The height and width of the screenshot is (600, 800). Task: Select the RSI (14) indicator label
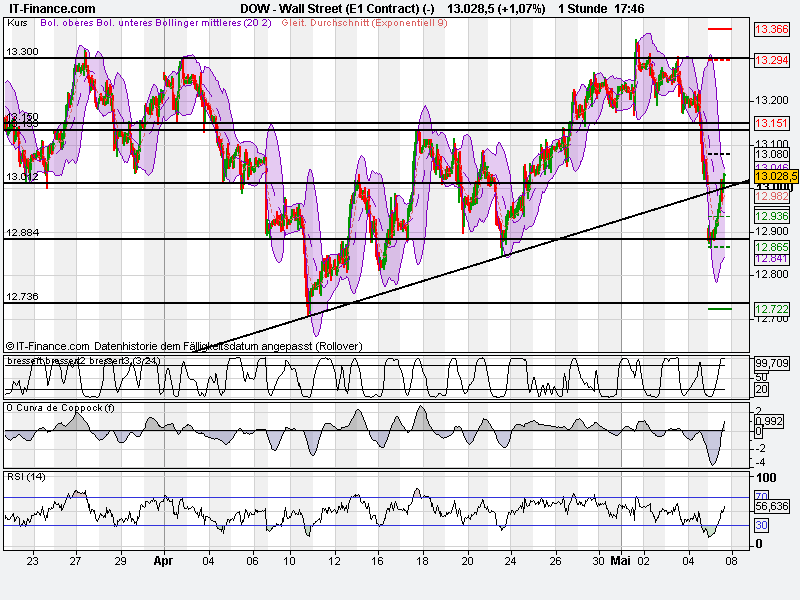(x=26, y=477)
